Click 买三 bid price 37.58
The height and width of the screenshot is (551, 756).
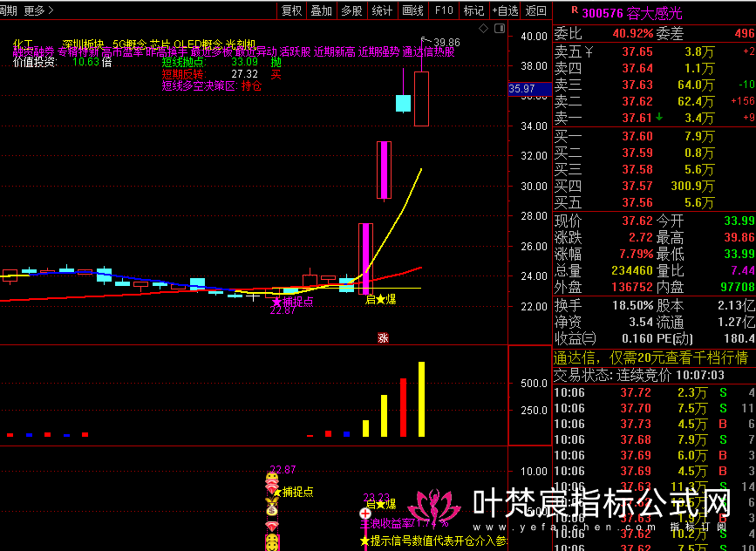coord(637,169)
